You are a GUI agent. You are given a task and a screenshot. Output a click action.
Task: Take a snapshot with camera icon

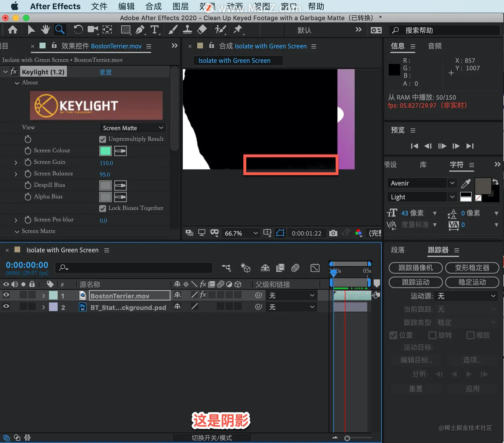point(333,233)
